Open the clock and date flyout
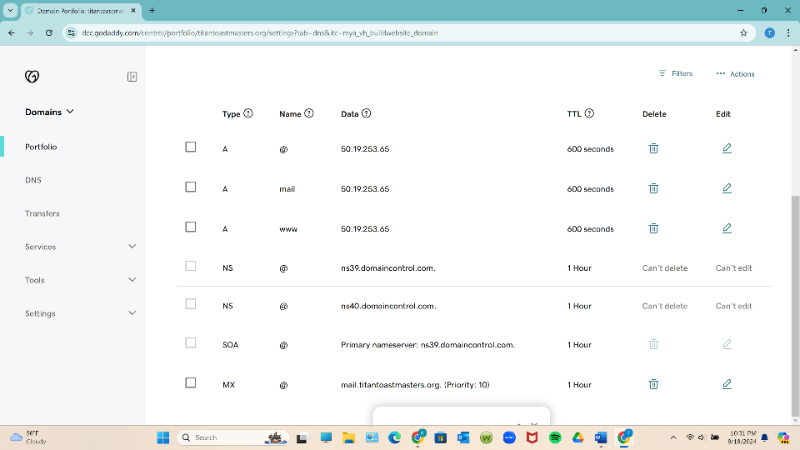The width and height of the screenshot is (800, 450). pyautogui.click(x=742, y=438)
